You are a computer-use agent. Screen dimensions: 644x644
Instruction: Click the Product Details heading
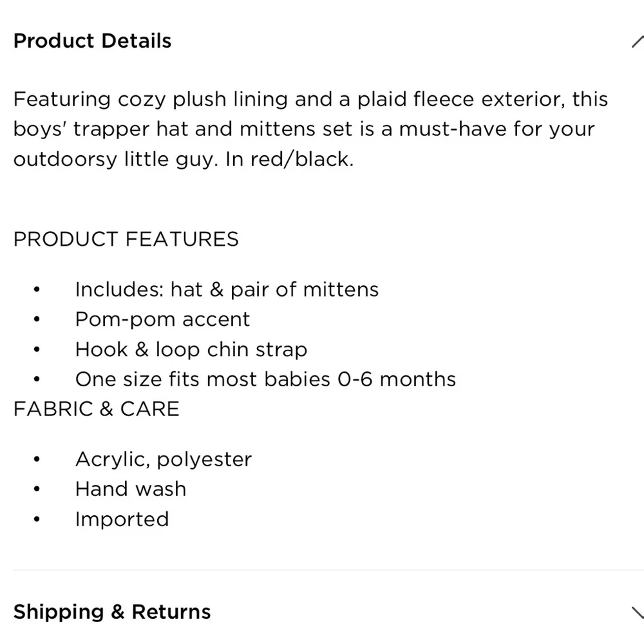(x=92, y=41)
